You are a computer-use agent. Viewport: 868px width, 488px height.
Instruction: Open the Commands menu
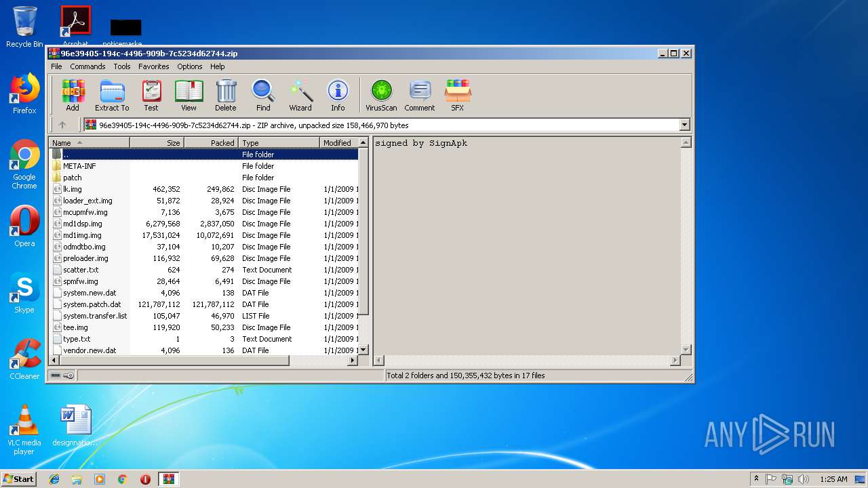(x=87, y=66)
